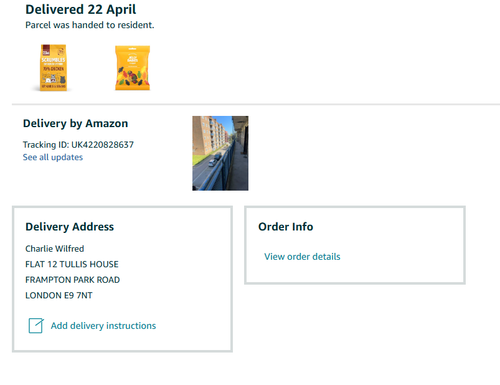The width and height of the screenshot is (500, 385).
Task: Click the horizontal divider below product images
Action: [x=256, y=104]
